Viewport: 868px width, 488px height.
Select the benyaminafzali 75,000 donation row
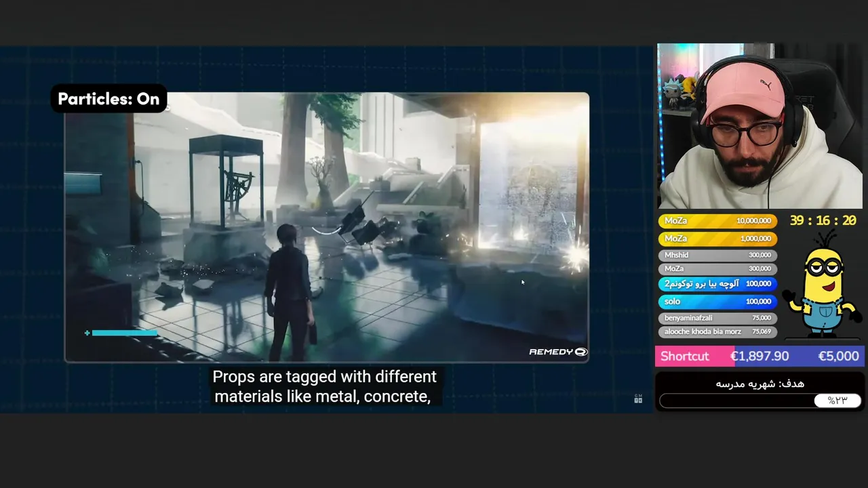717,318
